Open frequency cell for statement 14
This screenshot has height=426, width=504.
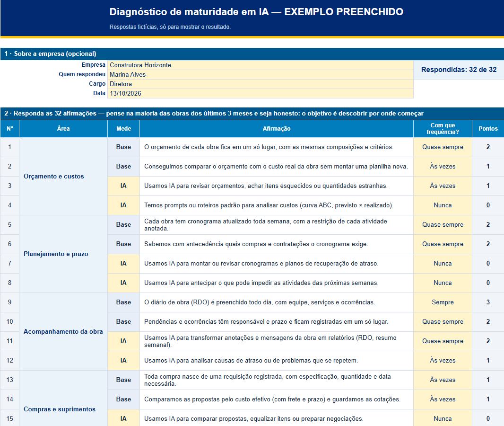(443, 399)
